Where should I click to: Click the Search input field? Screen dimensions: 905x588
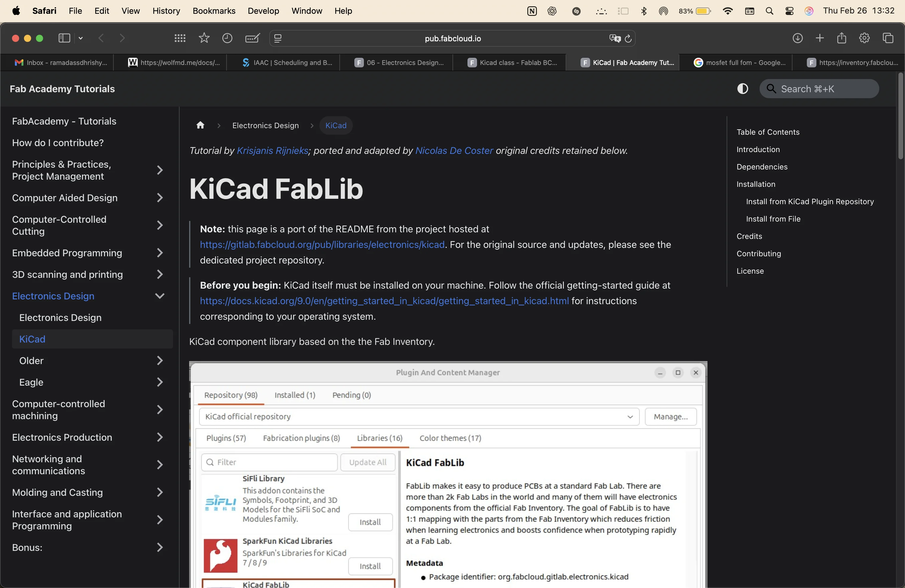point(819,89)
